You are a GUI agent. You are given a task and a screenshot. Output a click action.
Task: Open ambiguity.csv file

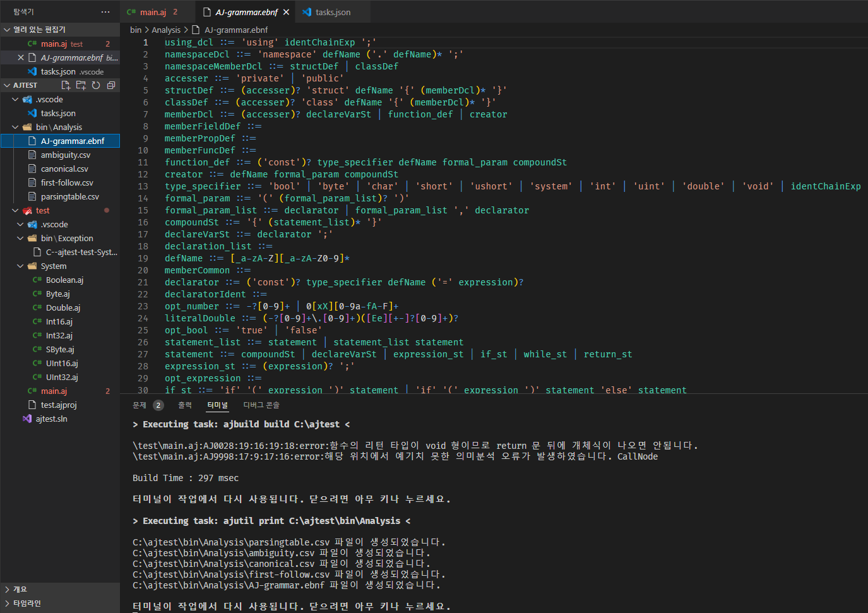pyautogui.click(x=60, y=155)
